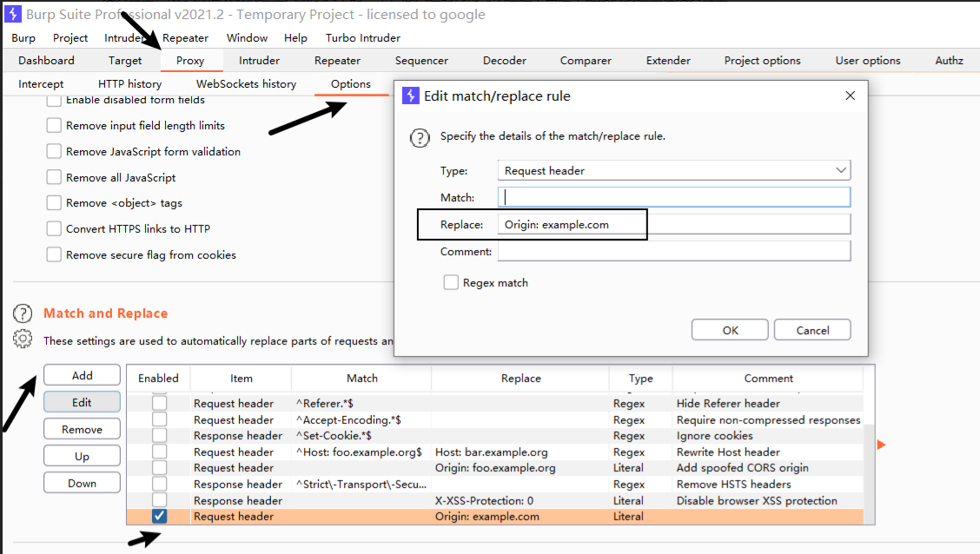Open the Match and Replace settings gear
Image resolution: width=980 pixels, height=554 pixels.
[x=23, y=339]
